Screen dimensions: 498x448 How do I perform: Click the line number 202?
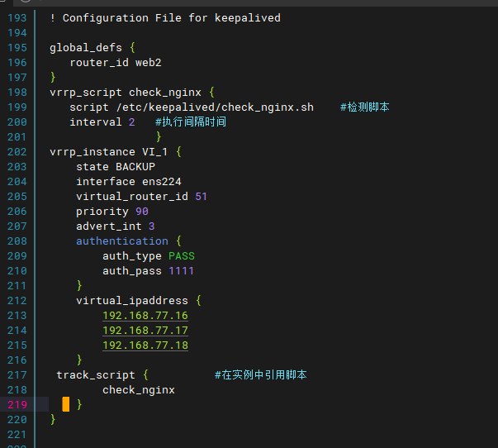click(x=17, y=152)
